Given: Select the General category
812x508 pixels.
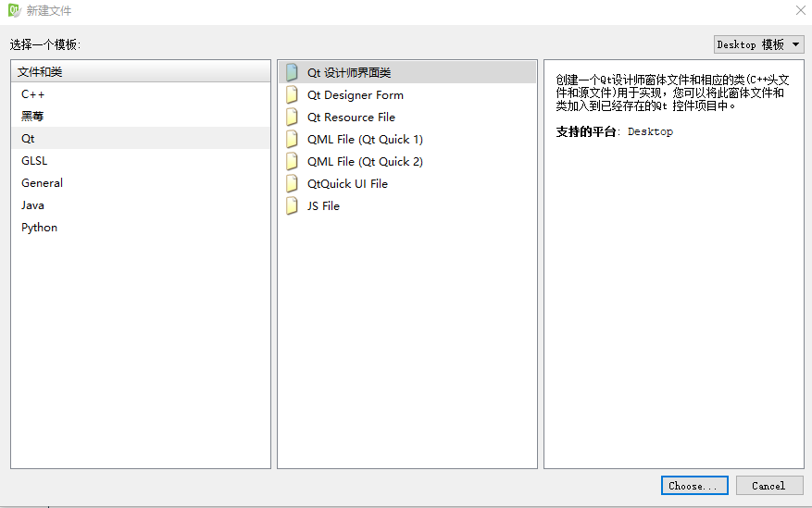Looking at the screenshot, I should (141, 183).
